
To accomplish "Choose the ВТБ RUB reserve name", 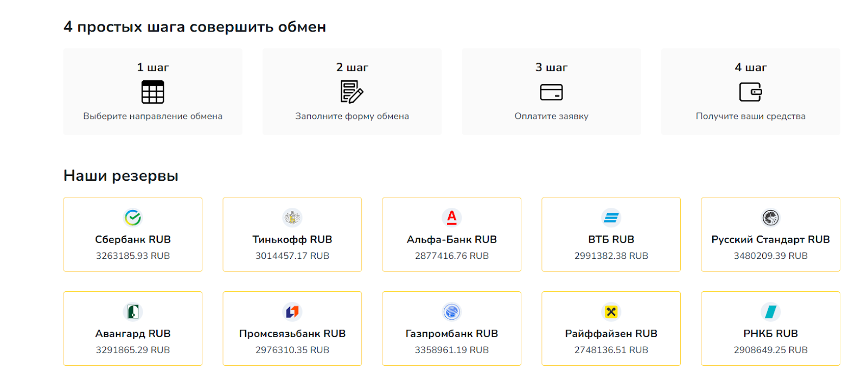I will click(x=611, y=239).
